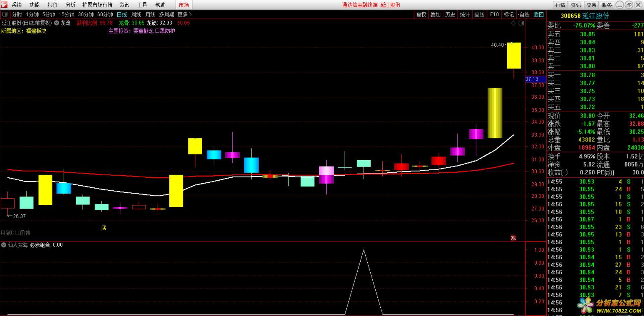Open the 扩展市场行情 menu

click(97, 5)
